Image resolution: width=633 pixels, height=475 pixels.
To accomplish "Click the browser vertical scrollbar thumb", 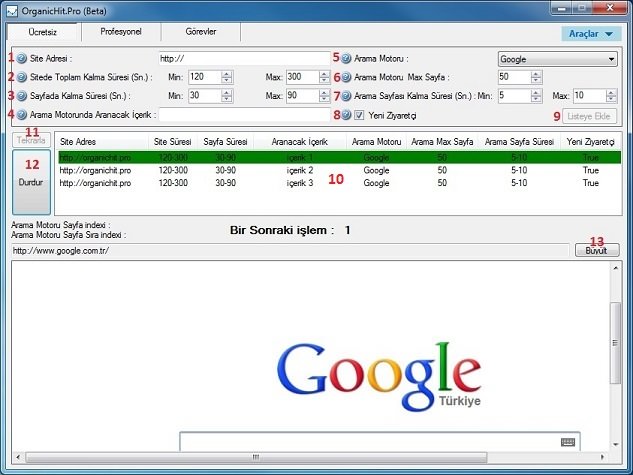I will pos(615,343).
